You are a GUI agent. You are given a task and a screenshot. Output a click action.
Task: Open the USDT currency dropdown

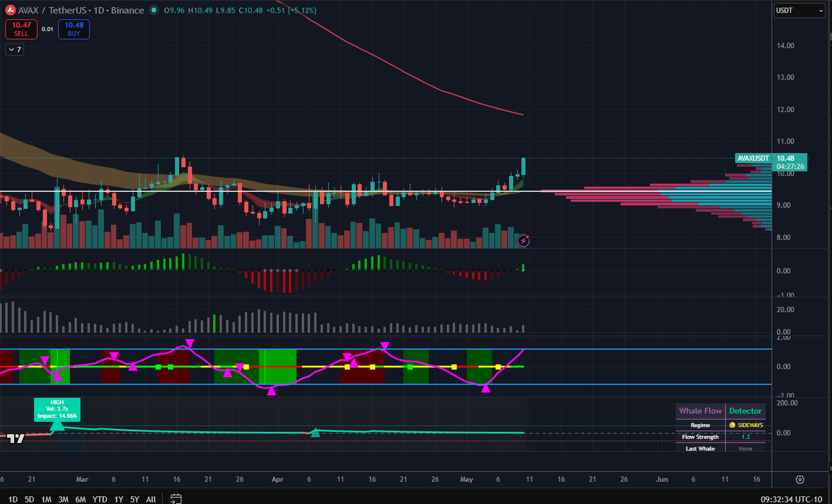tap(799, 10)
